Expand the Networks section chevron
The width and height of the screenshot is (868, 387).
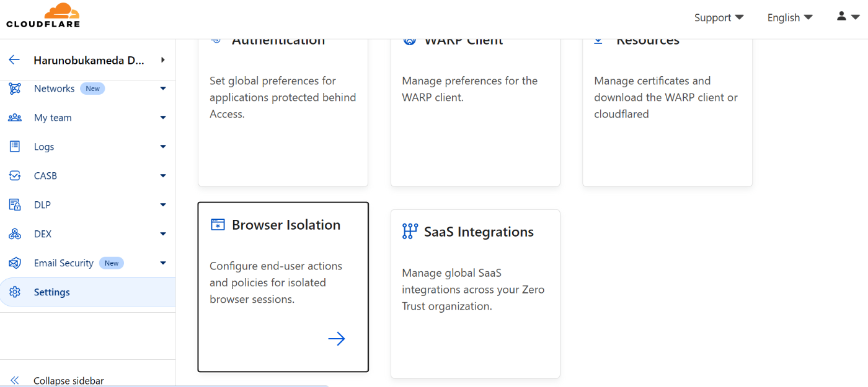(x=162, y=88)
